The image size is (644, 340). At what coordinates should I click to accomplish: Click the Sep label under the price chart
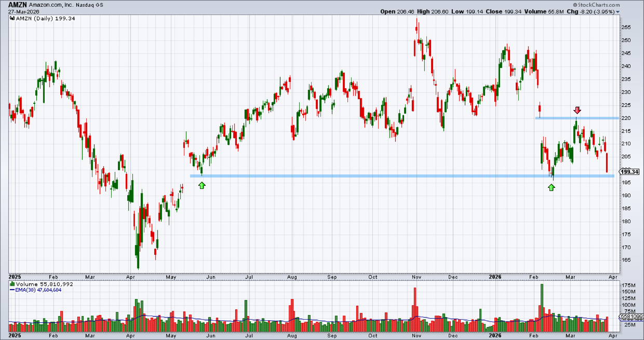332,278
